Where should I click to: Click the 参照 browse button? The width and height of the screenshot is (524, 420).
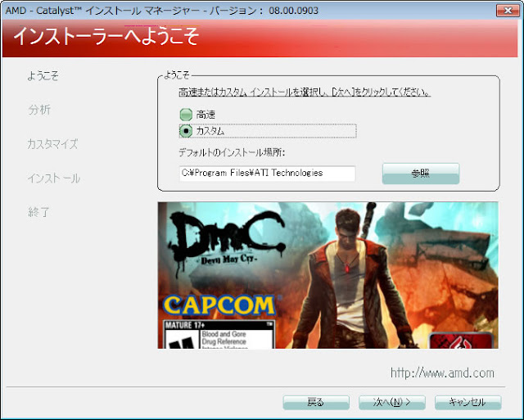pos(421,174)
